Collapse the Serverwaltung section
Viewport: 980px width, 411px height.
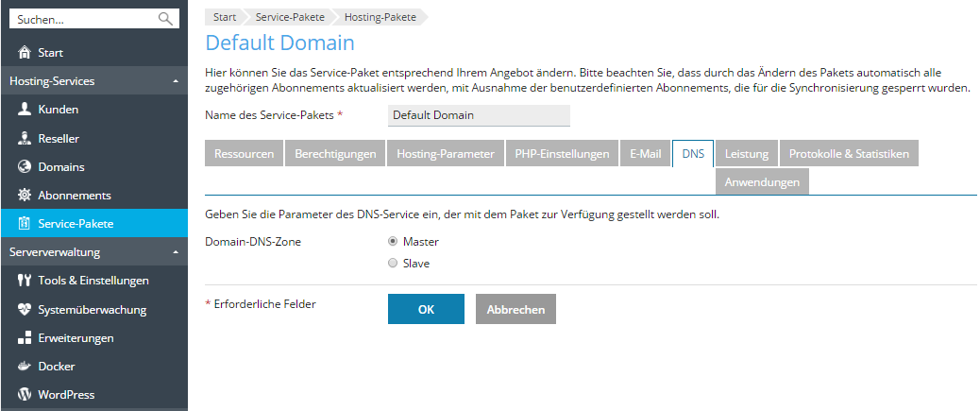176,253
